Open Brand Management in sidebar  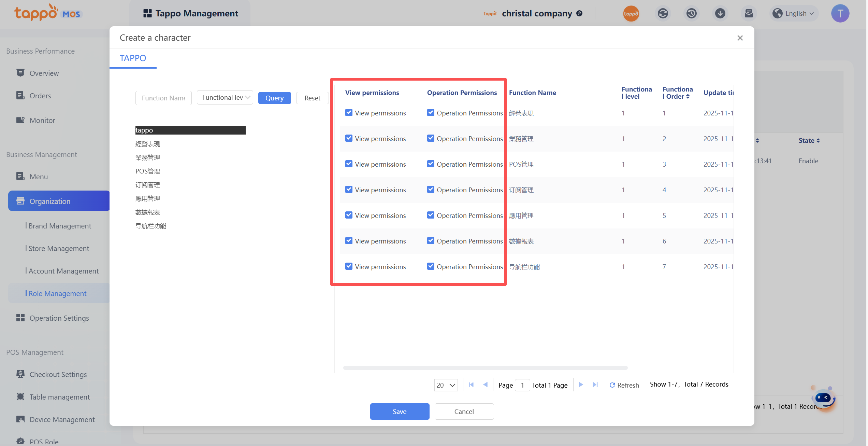pos(60,226)
